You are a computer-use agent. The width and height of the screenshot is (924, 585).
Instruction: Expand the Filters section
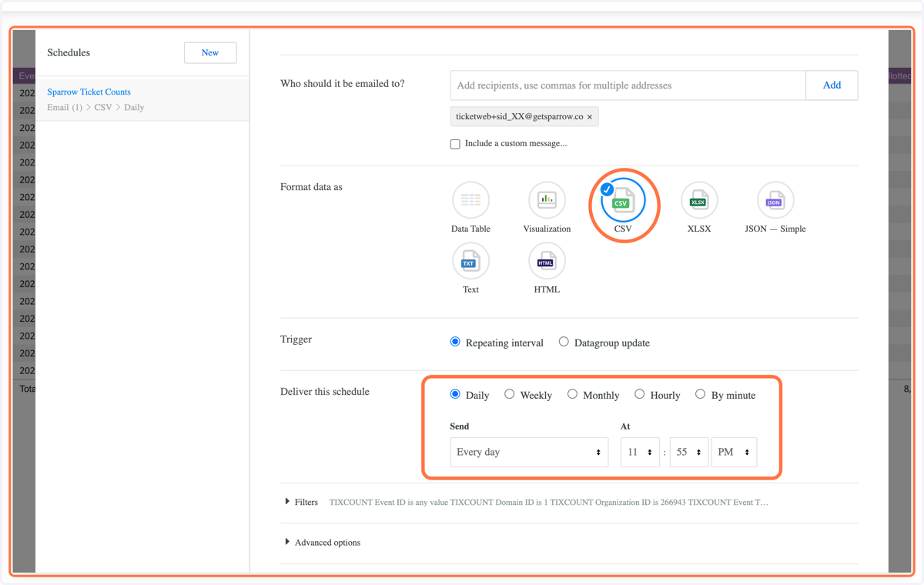tap(301, 502)
